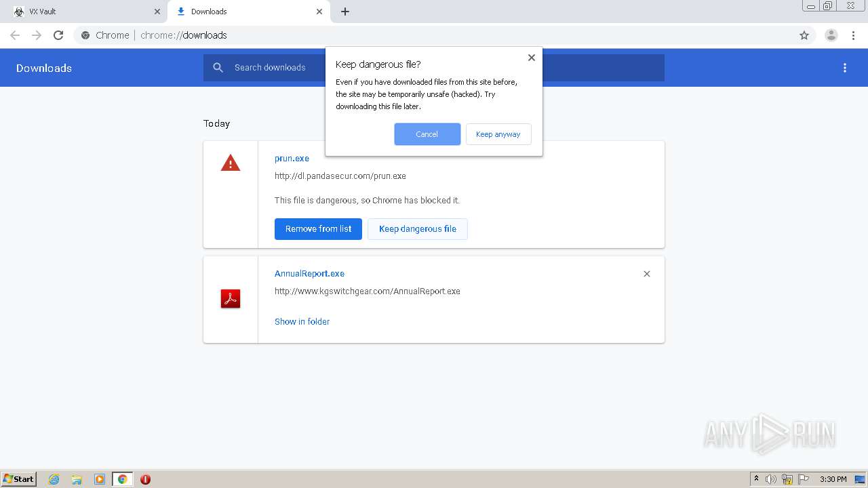Close the Downloads tab
868x488 pixels.
319,12
